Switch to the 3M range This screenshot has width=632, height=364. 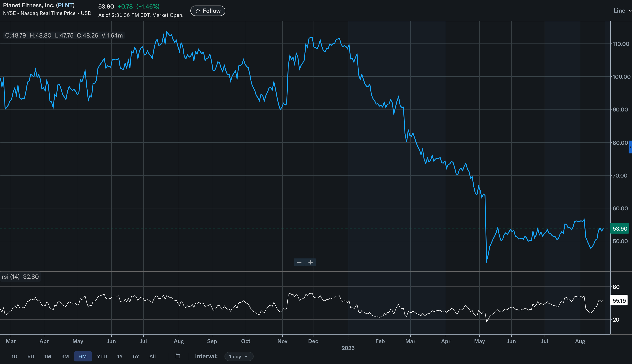point(65,356)
